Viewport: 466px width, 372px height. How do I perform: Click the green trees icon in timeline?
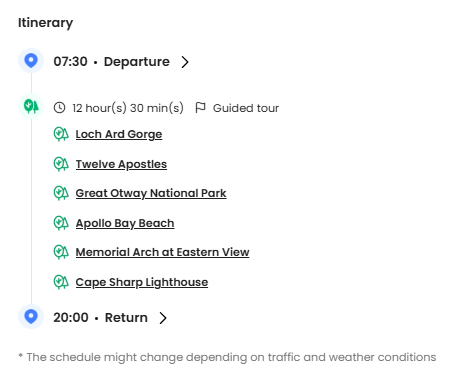[31, 106]
